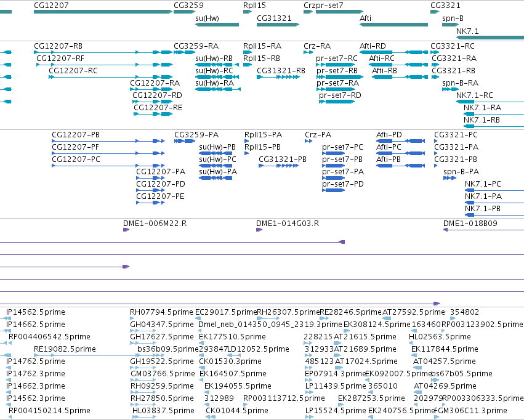Click the su(Hw) gene label
The height and width of the screenshot is (420, 524).
(x=207, y=18)
